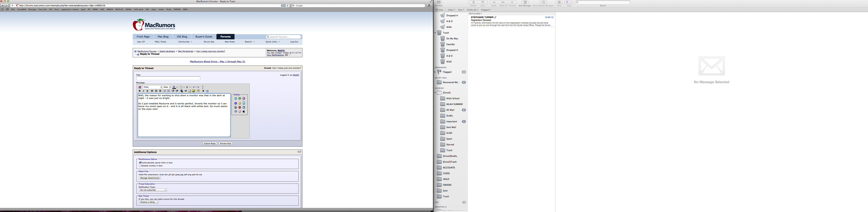The width and height of the screenshot is (868, 212).
Task: Select the All Mail folder in Mail sidebar
Action: [450, 110]
